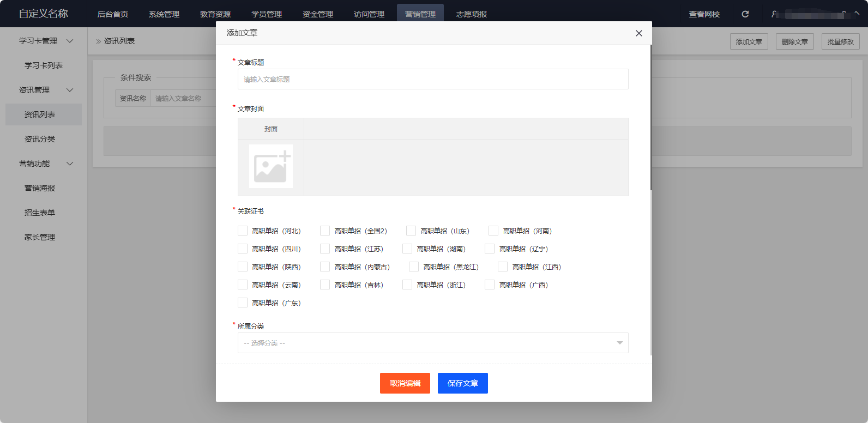This screenshot has width=868, height=423.
Task: Open 资讯分类 in the sidebar
Action: pyautogui.click(x=44, y=139)
